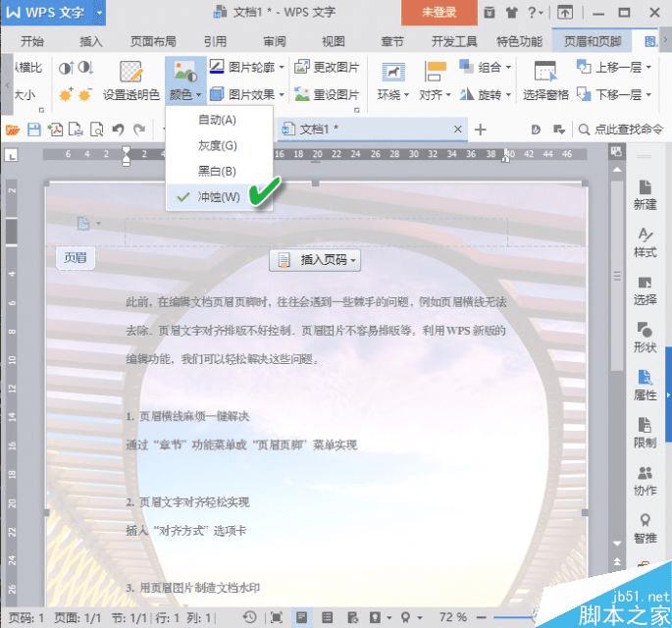Open the Wrap (环绕) dropdown
Screen dimensions: 672x628
(393, 81)
